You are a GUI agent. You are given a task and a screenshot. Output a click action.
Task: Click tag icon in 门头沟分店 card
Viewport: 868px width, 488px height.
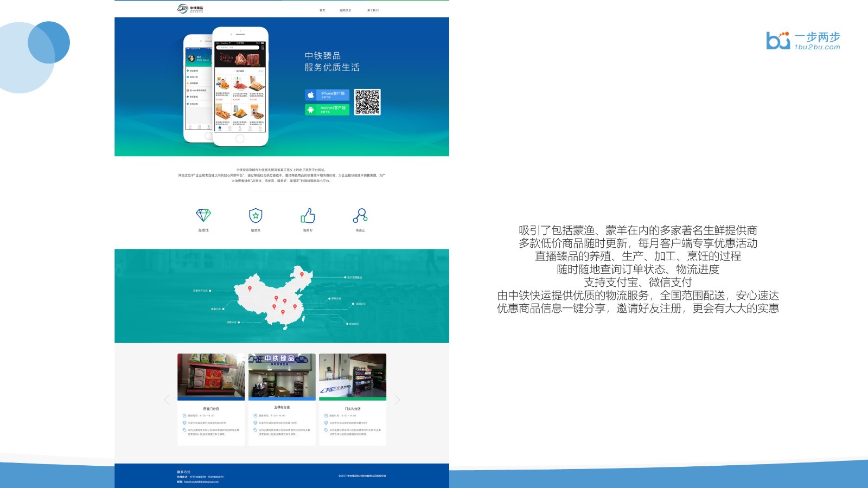(326, 430)
